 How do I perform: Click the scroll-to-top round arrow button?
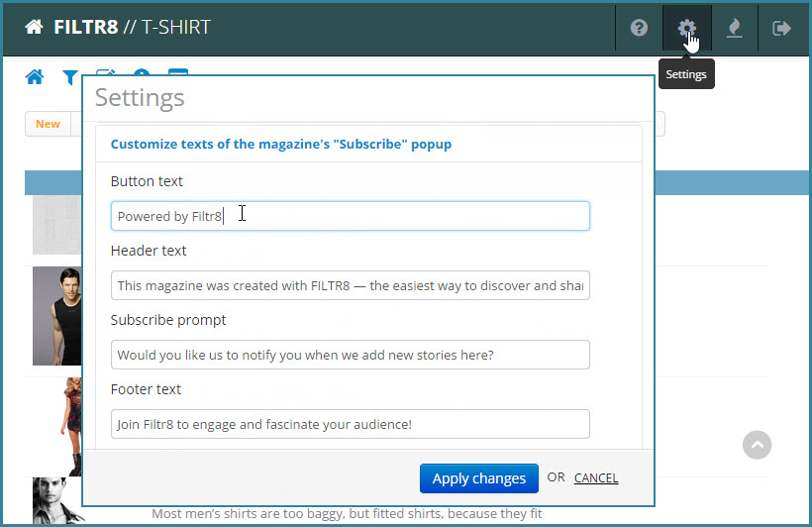(757, 445)
